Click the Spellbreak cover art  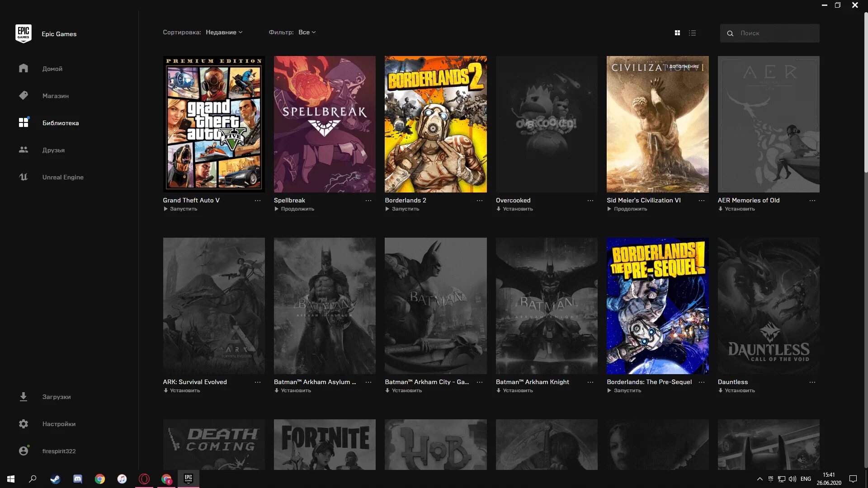tap(325, 124)
